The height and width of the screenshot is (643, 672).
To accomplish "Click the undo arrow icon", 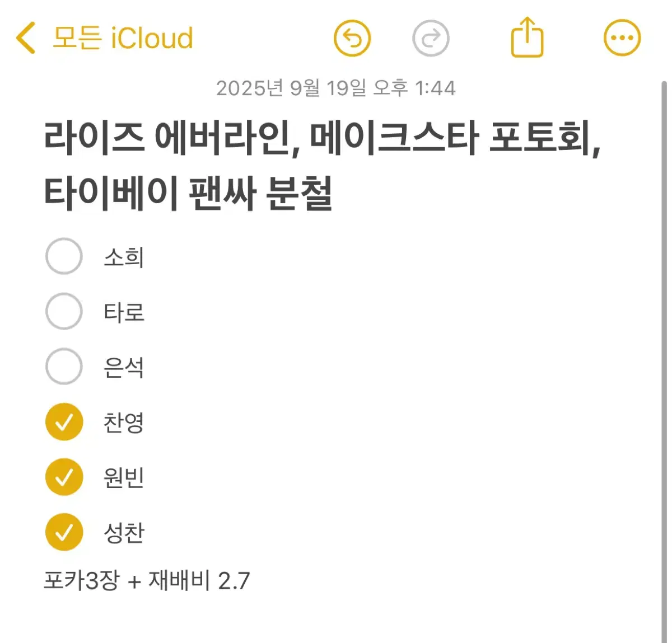I will click(x=352, y=38).
